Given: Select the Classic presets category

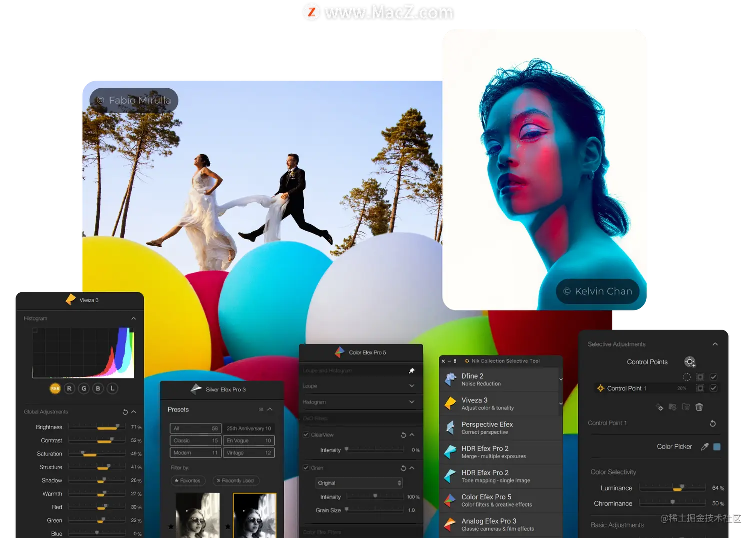Looking at the screenshot, I should click(196, 441).
